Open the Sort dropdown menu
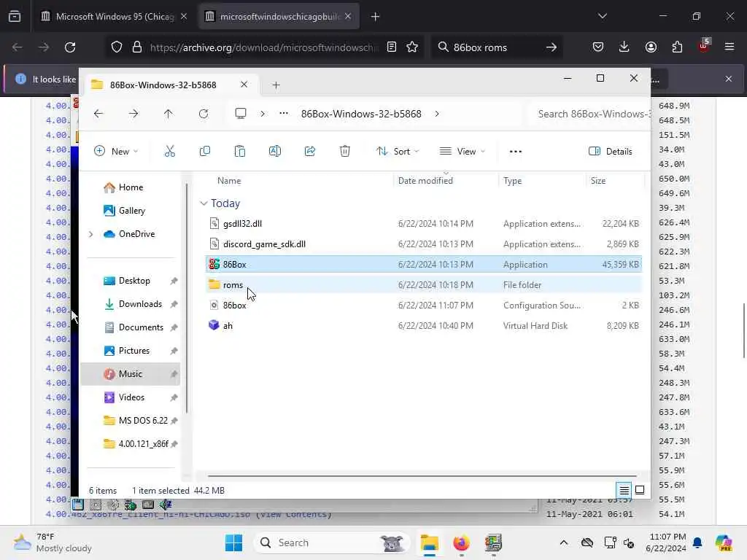This screenshot has width=747, height=560. [x=398, y=152]
